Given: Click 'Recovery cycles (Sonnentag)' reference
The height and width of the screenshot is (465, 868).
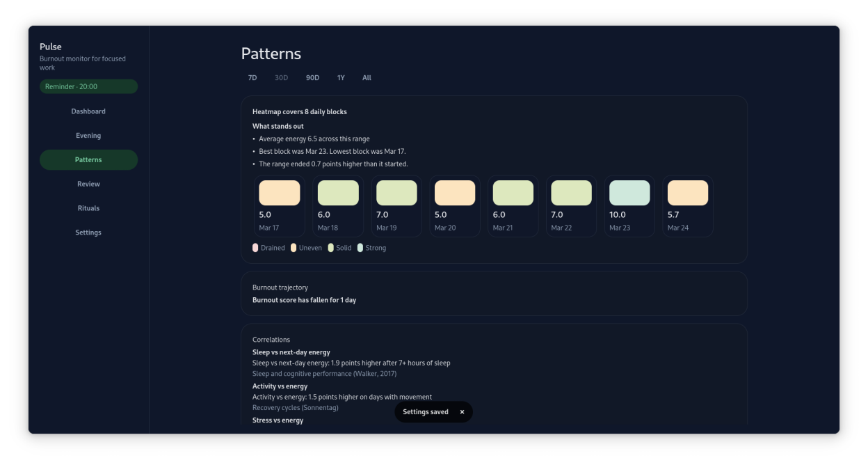Looking at the screenshot, I should 296,408.
